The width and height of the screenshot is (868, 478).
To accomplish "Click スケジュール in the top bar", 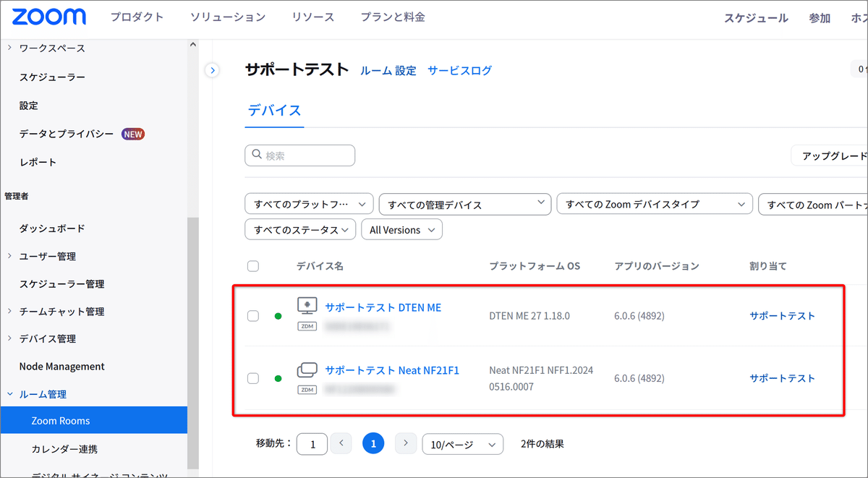I will (756, 18).
